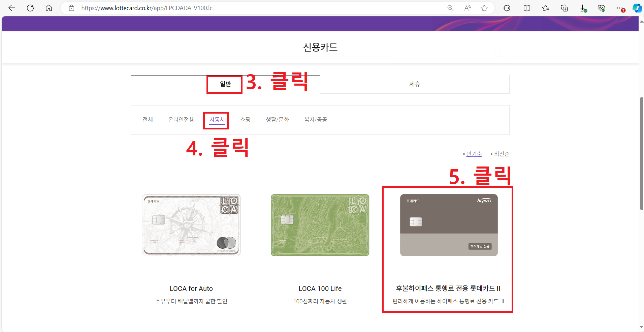
Task: Click the scrollbar up arrow
Action: (x=641, y=21)
